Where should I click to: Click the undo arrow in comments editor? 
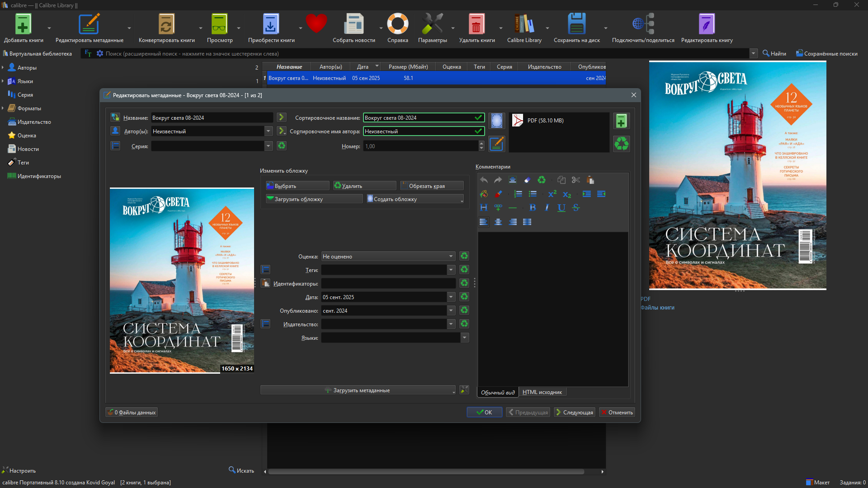click(484, 180)
